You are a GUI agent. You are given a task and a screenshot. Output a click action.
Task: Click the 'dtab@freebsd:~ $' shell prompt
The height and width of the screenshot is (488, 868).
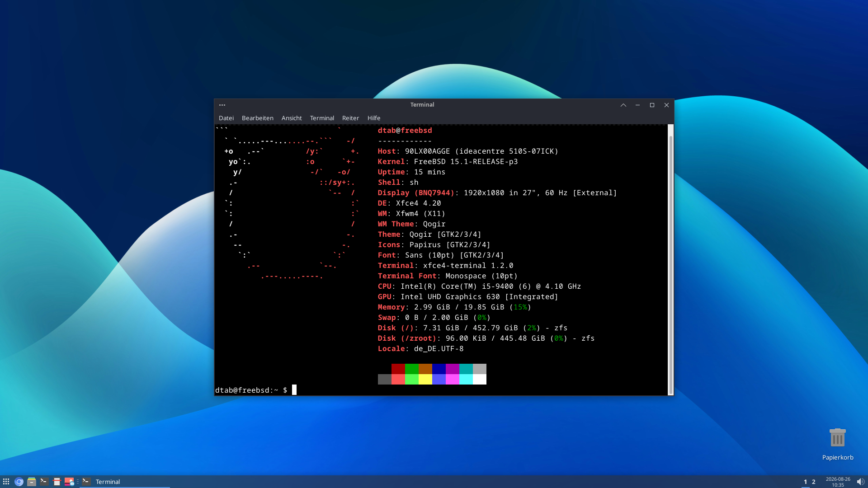click(251, 390)
